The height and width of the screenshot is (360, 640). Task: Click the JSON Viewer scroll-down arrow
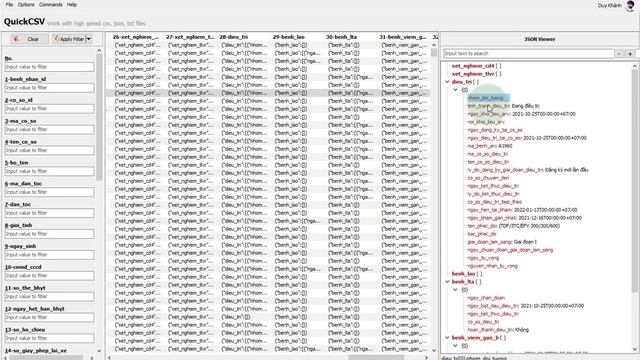635,349
